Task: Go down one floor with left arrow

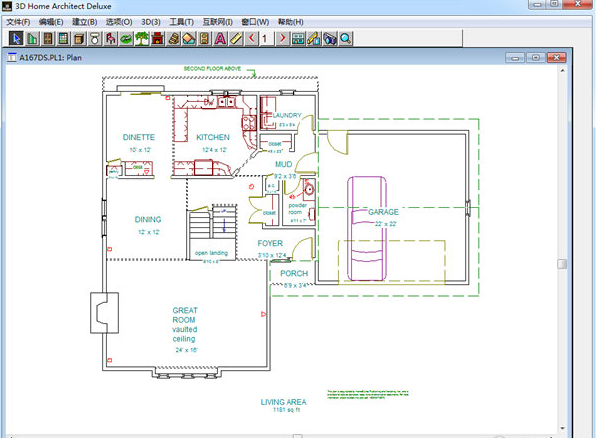Action: (x=251, y=38)
